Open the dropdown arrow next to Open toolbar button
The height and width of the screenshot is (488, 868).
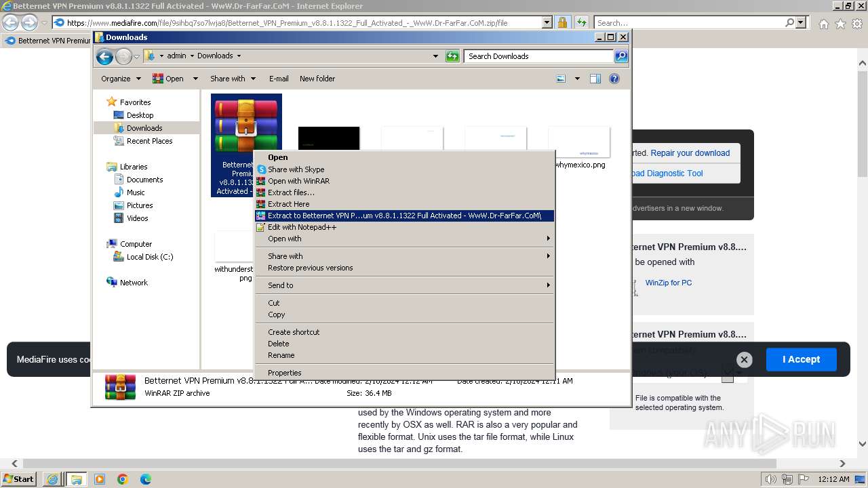pos(195,79)
